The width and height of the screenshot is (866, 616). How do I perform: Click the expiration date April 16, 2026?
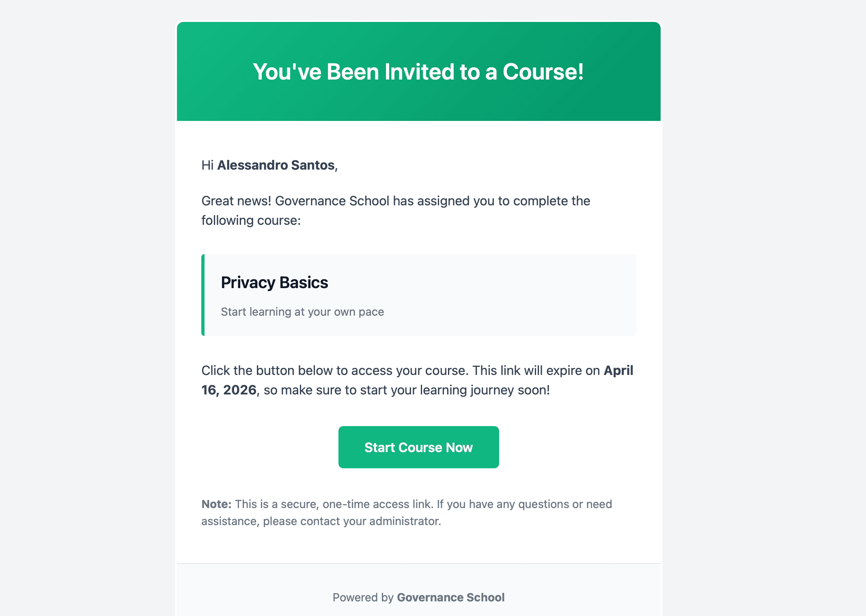click(230, 390)
